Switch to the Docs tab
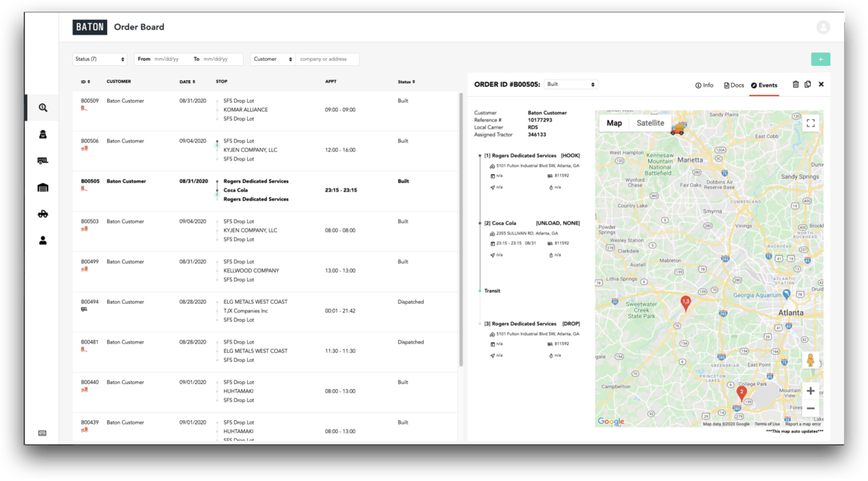 (x=733, y=85)
